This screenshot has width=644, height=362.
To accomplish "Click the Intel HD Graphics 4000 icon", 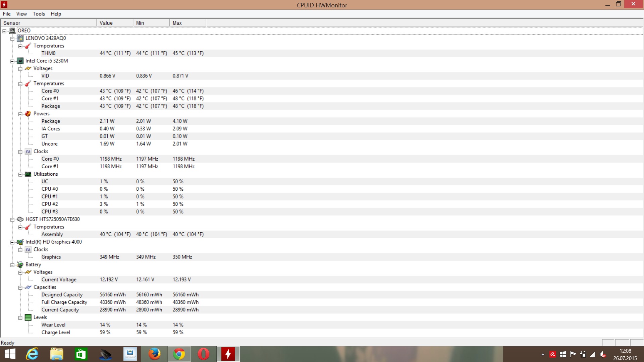I will point(20,242).
